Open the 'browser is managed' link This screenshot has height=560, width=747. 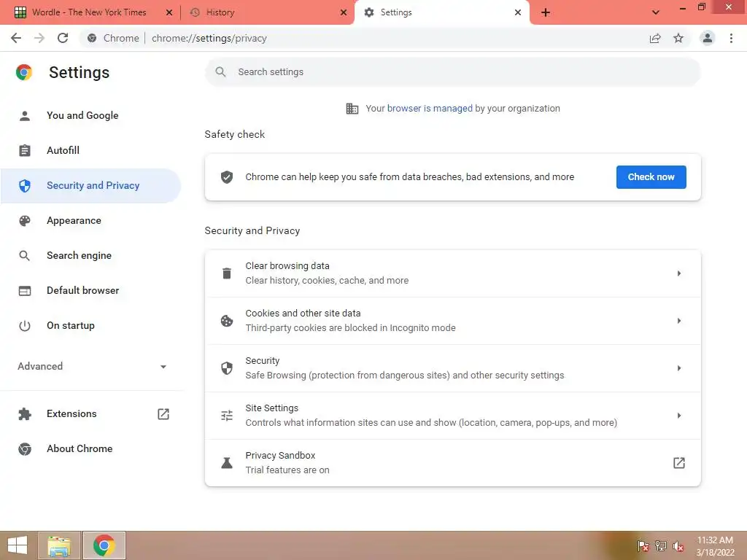[430, 108]
